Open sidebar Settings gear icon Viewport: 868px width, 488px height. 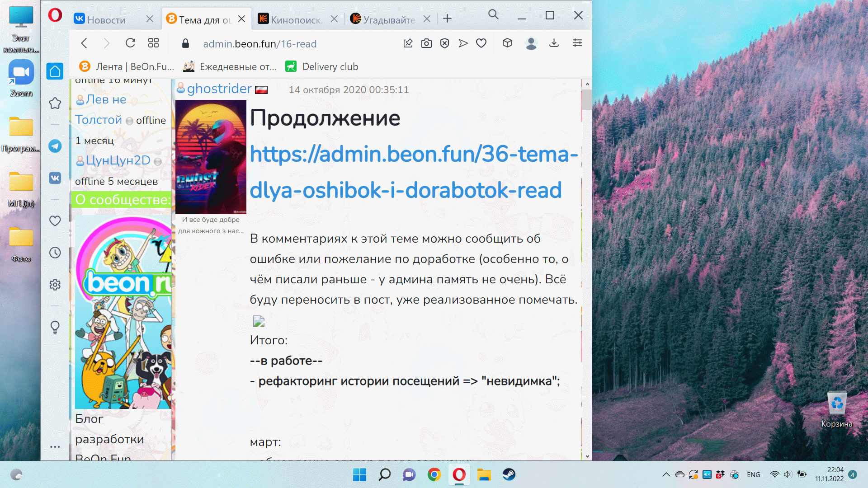point(55,285)
